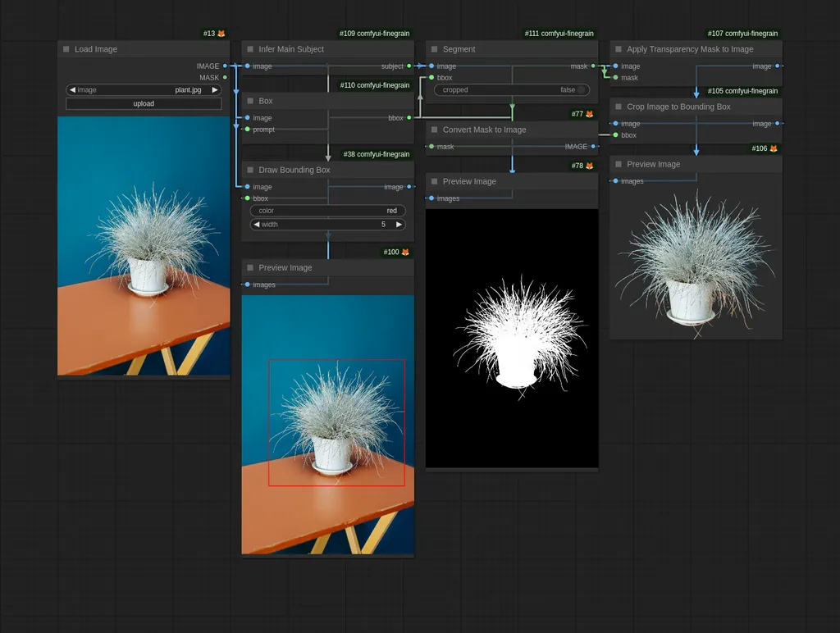Collapse the Apply Transparency Mask node icon
840x633 pixels.
pyautogui.click(x=619, y=49)
